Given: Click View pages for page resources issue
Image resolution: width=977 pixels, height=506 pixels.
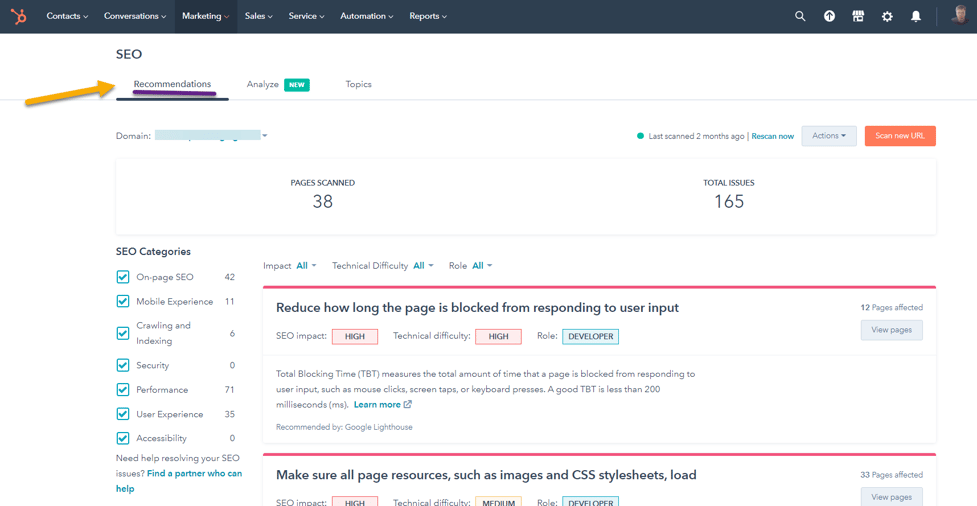Looking at the screenshot, I should (892, 497).
